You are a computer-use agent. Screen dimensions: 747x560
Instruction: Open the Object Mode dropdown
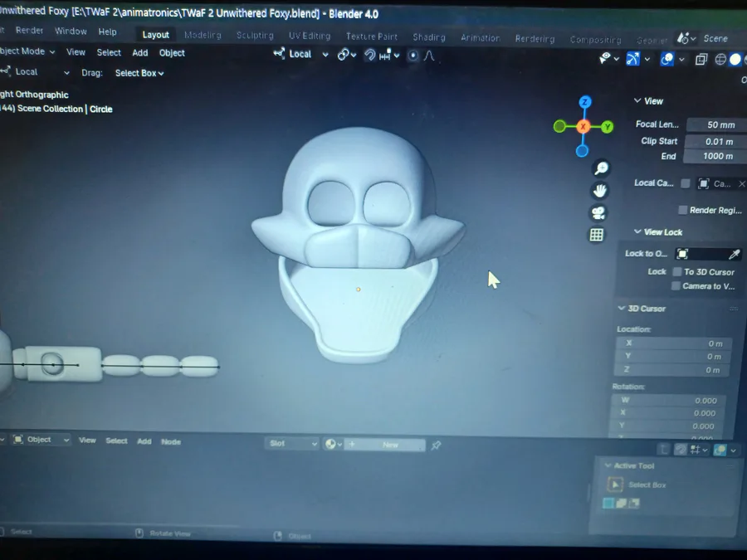tap(27, 51)
